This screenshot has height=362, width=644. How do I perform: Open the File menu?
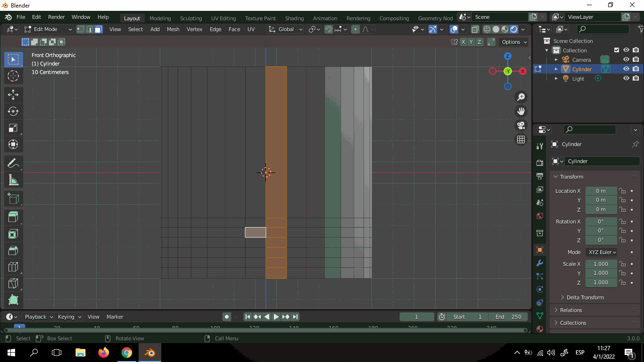(21, 17)
